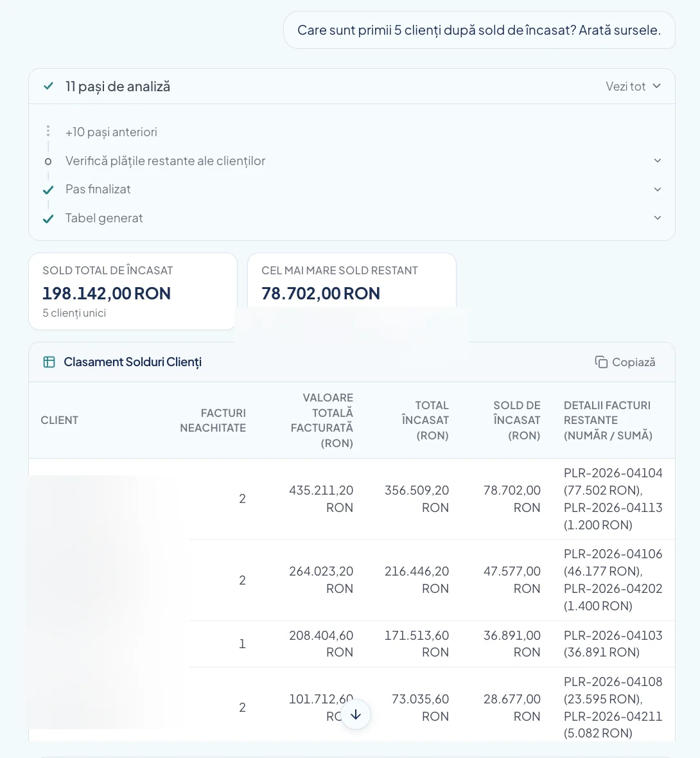This screenshot has width=700, height=758.
Task: Select the 36.891,00 RON balance cell
Action: (512, 644)
